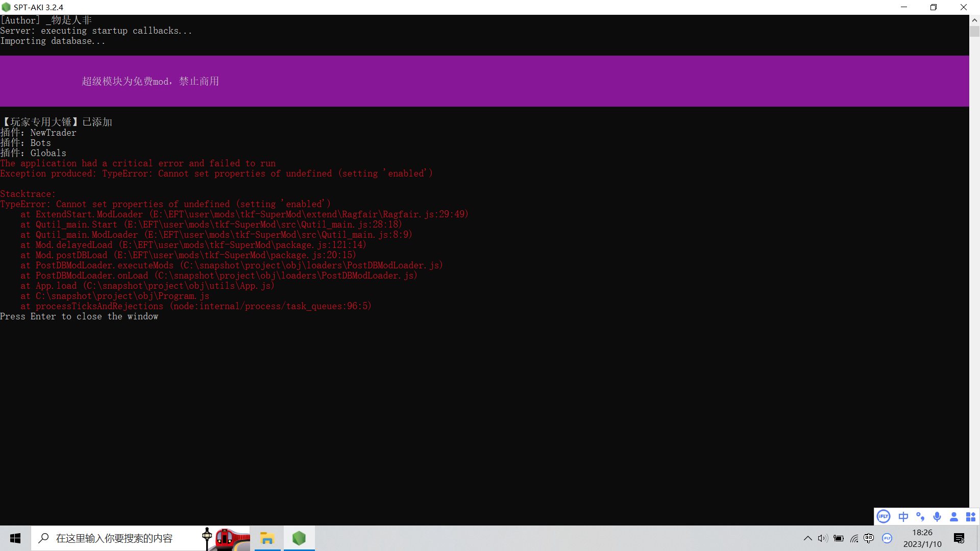Screen dimensions: 980x551
Task: Open the iFLY toolbox grid icon
Action: tap(971, 516)
